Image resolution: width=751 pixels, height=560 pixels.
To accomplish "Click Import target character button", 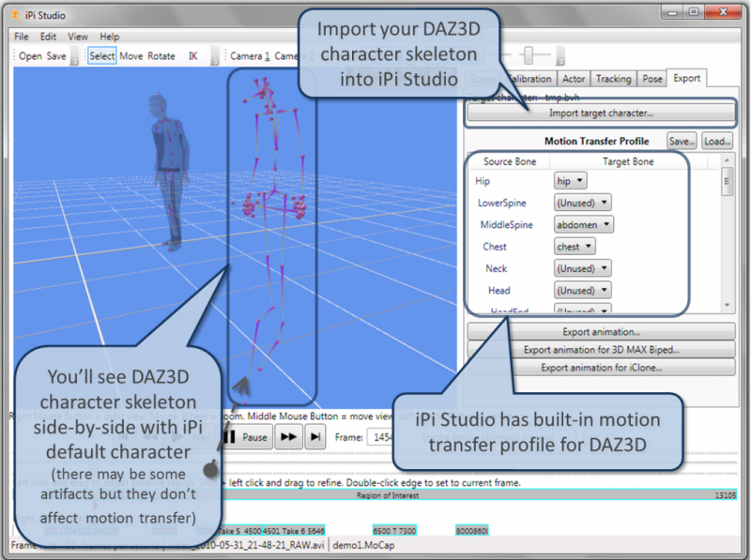I will [x=601, y=113].
